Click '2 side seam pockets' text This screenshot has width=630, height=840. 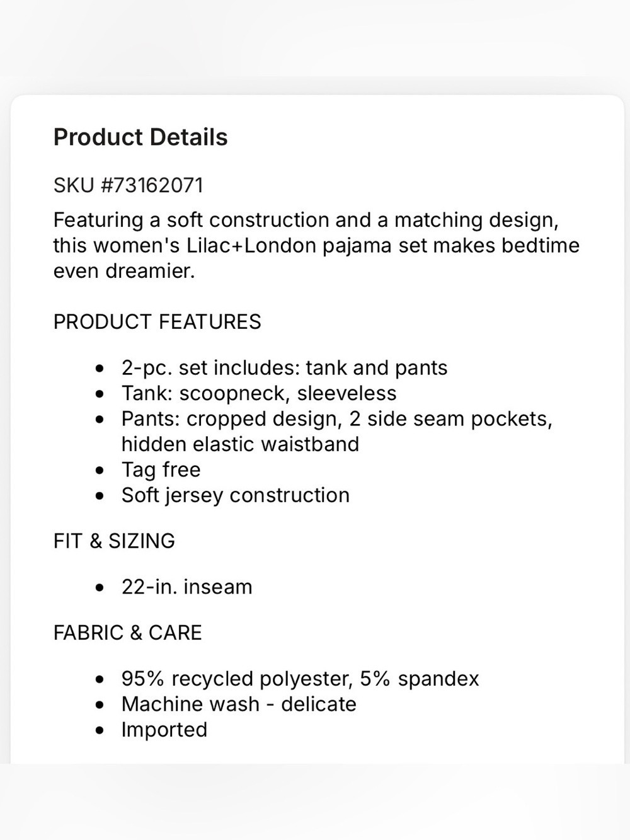pyautogui.click(x=450, y=419)
